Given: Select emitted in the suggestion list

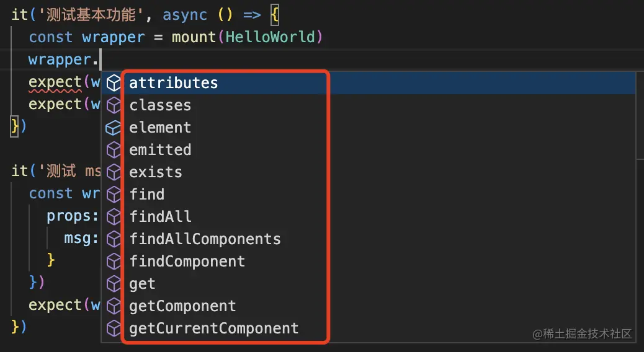Looking at the screenshot, I should coord(368,150).
